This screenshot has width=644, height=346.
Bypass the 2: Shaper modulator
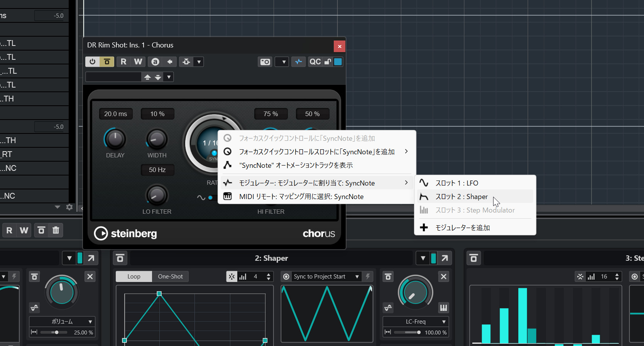120,258
